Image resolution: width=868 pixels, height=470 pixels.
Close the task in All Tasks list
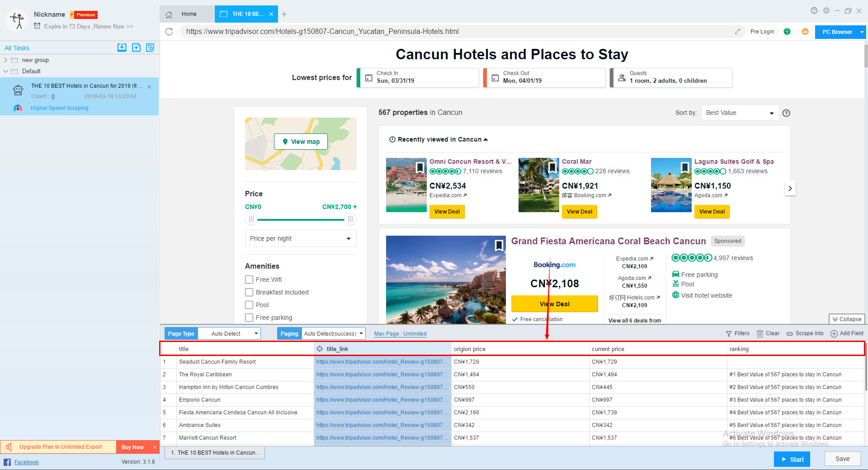pyautogui.click(x=149, y=87)
